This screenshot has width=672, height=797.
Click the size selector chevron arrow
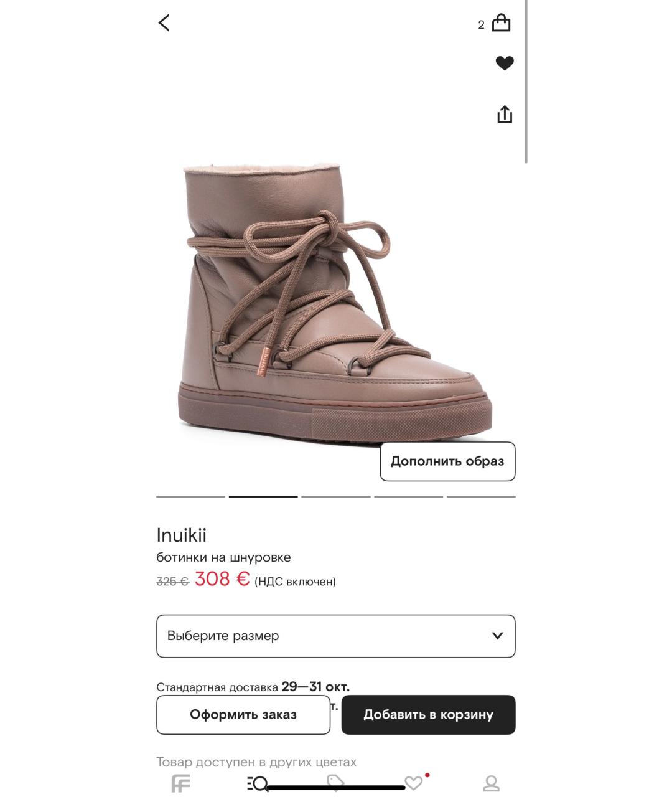(x=497, y=636)
